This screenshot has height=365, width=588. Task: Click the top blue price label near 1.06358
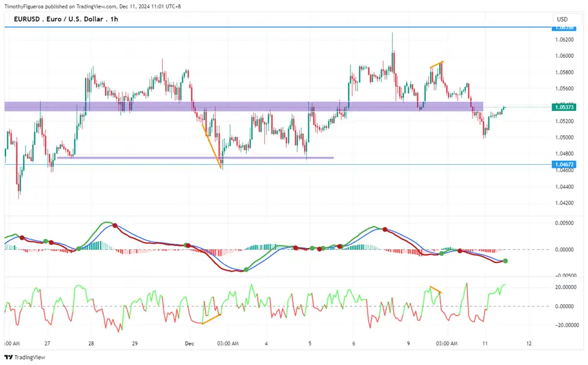[x=564, y=28]
